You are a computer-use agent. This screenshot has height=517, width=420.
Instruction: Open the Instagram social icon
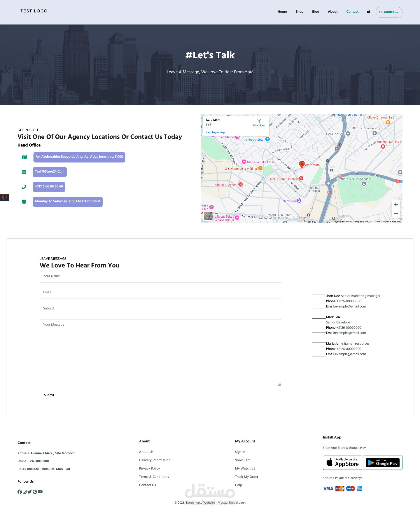tap(25, 492)
